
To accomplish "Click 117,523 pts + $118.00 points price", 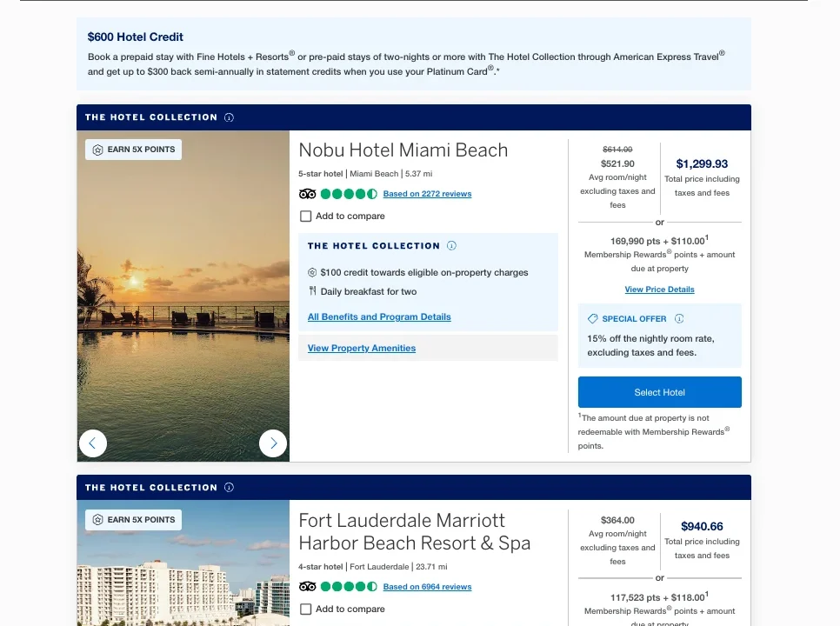I will point(659,597).
